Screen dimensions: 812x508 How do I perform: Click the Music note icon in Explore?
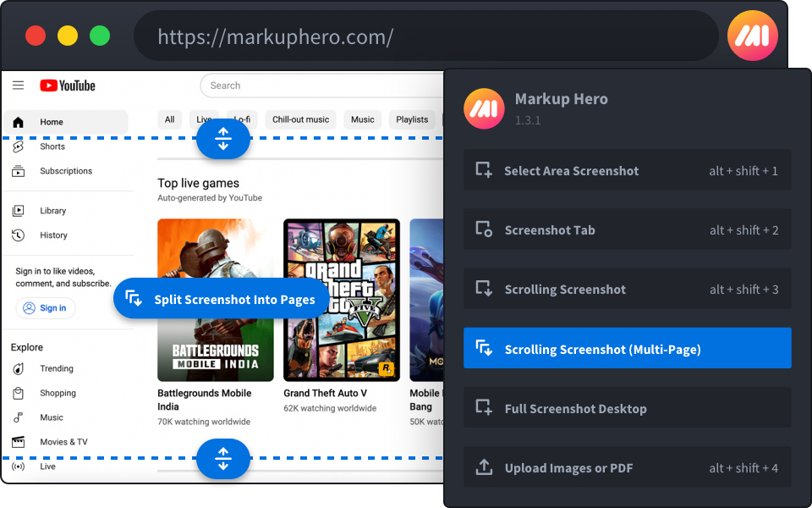(x=18, y=417)
